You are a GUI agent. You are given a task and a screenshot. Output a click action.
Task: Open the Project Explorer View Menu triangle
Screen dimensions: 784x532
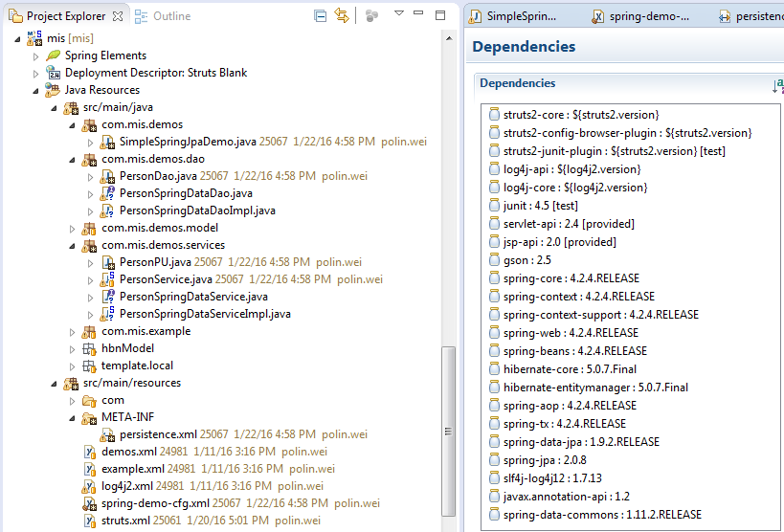[x=399, y=13]
